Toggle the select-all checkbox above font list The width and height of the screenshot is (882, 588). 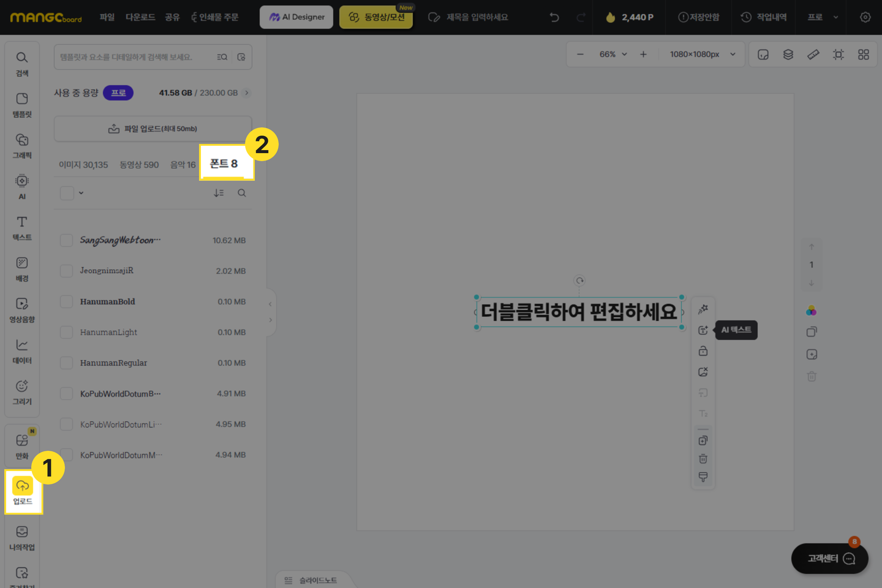[x=67, y=193]
